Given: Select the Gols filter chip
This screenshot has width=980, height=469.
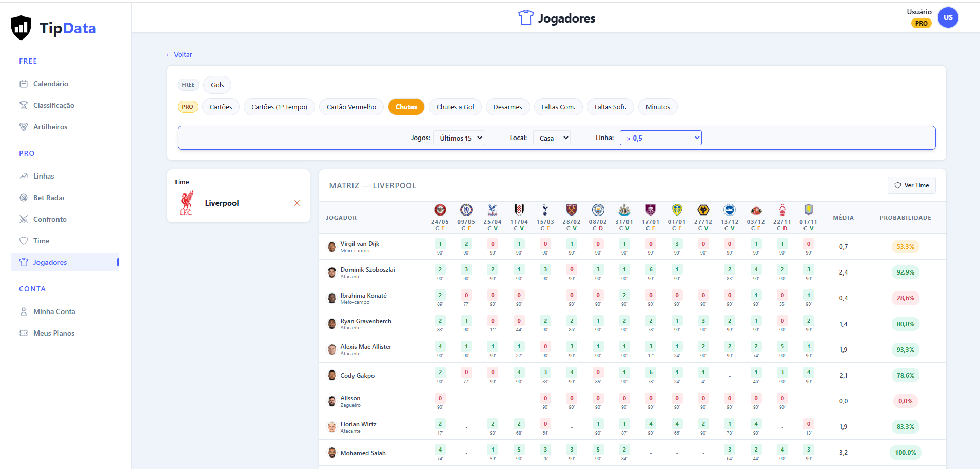Looking at the screenshot, I should pos(218,85).
